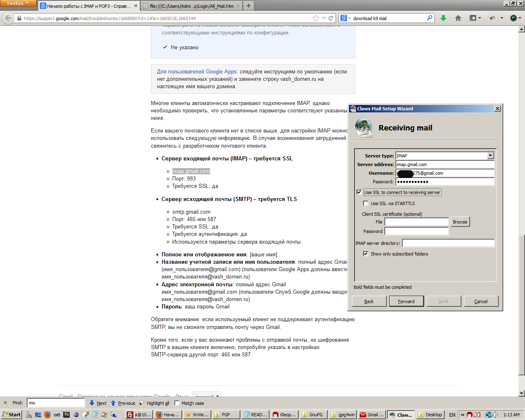Viewport: 525px width, 420px height.
Task: Switch to the Gmail IMAP and POP3 help tab
Action: coord(89,6)
